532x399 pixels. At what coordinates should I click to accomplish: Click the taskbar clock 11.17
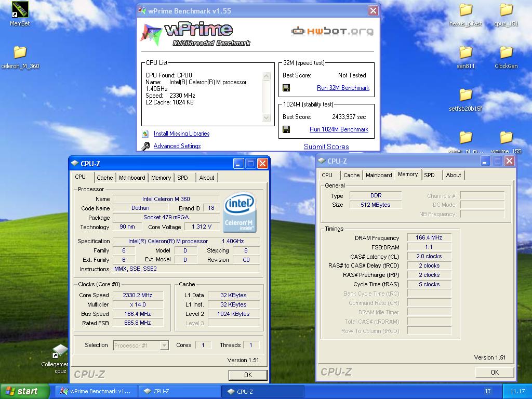(518, 391)
